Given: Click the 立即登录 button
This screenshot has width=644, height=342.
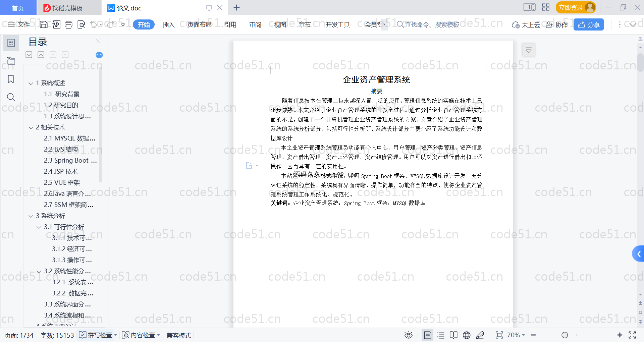Looking at the screenshot, I should tap(576, 7).
